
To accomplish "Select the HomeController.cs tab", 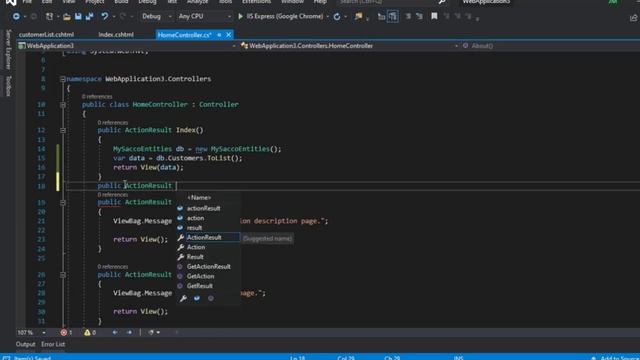I will [x=184, y=35].
